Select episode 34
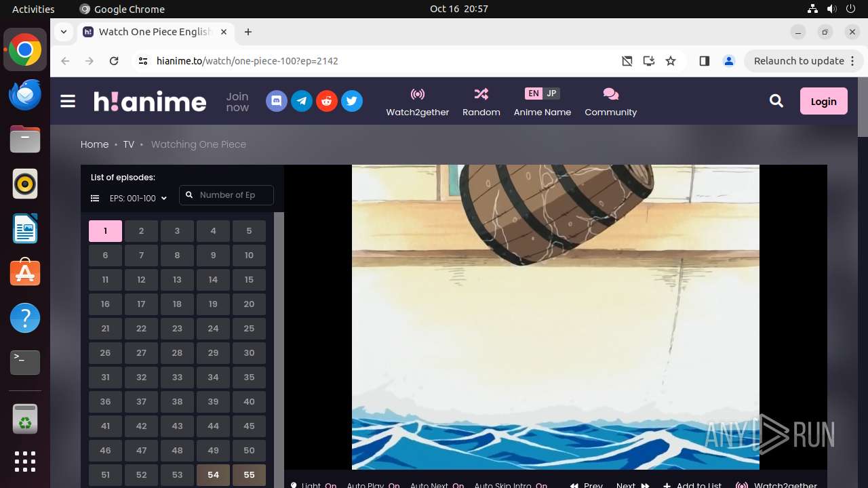Viewport: 868px width, 488px height. click(213, 378)
